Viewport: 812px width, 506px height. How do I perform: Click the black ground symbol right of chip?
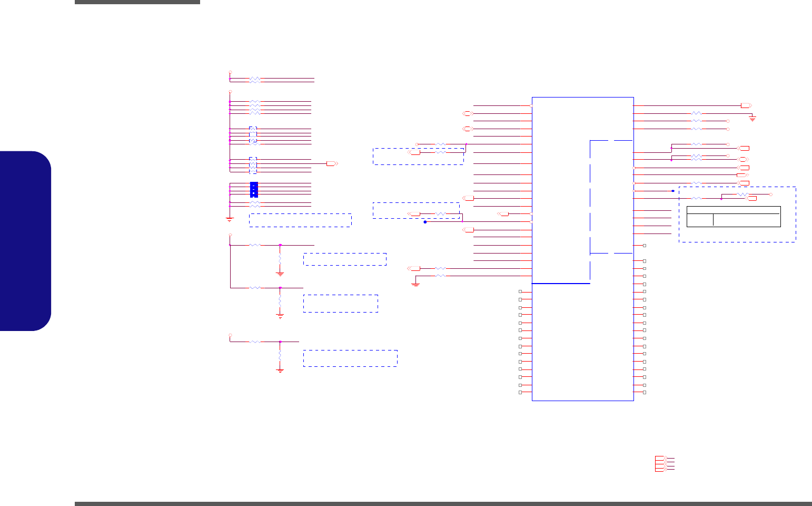point(752,118)
